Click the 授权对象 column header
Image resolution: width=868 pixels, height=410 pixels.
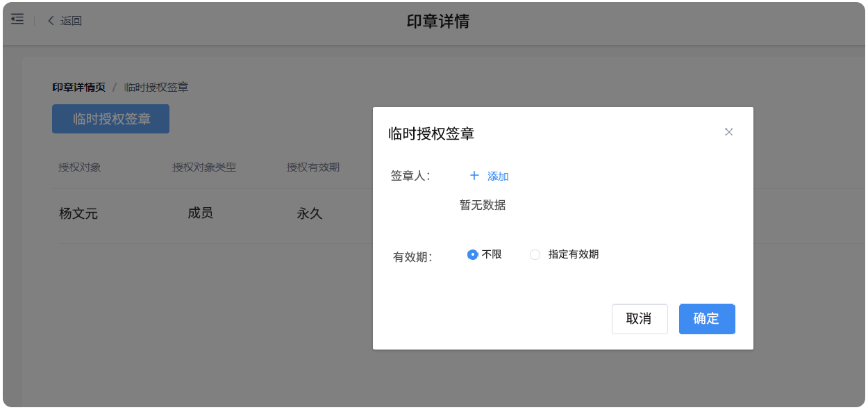pos(80,167)
